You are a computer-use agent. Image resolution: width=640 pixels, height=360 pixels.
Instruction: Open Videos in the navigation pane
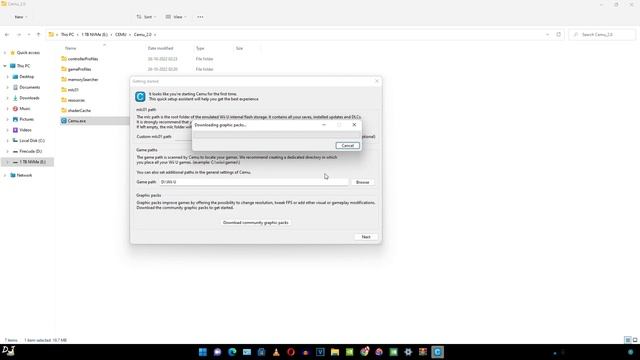(x=25, y=130)
